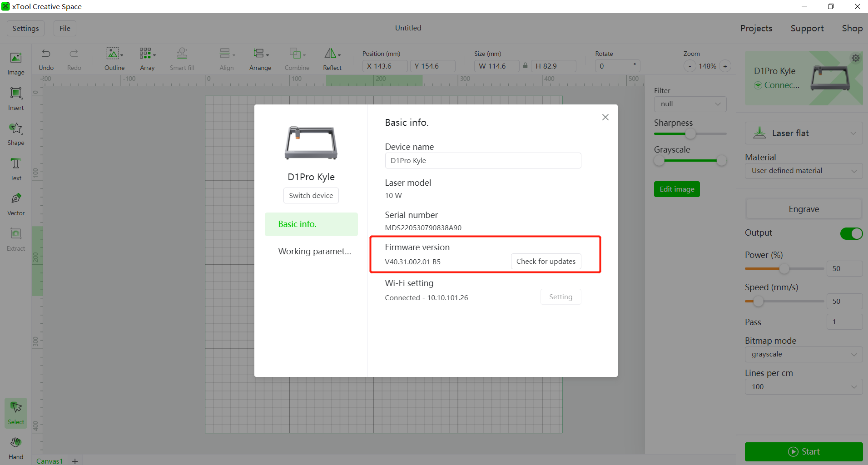Select the Vector tool
The image size is (868, 465).
[x=15, y=203]
